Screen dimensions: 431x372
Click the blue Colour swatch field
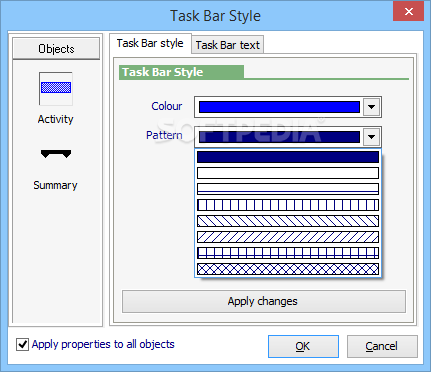pos(279,107)
